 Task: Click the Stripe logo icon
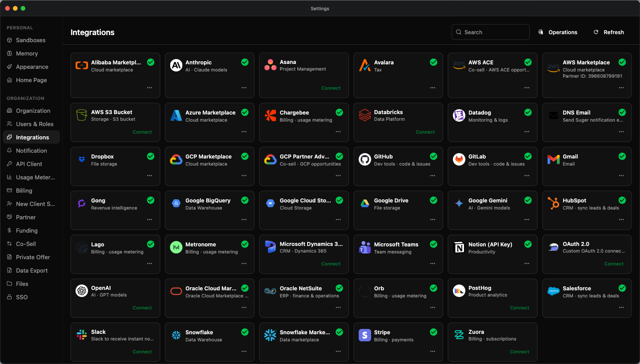pos(365,335)
